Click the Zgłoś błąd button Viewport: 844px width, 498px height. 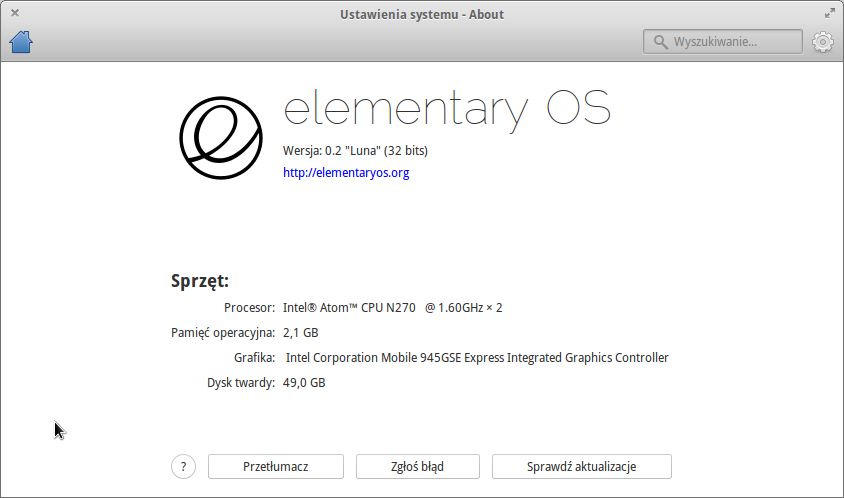tap(418, 466)
